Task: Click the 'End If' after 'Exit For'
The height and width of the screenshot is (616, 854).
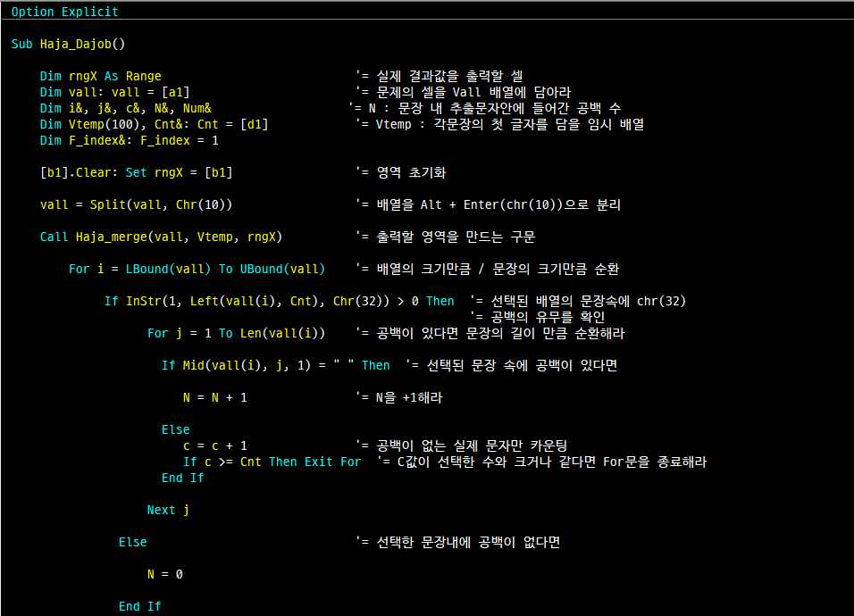Action: (x=182, y=478)
